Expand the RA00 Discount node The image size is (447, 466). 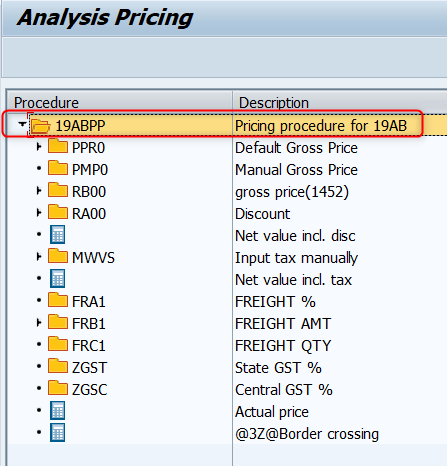[x=39, y=213]
